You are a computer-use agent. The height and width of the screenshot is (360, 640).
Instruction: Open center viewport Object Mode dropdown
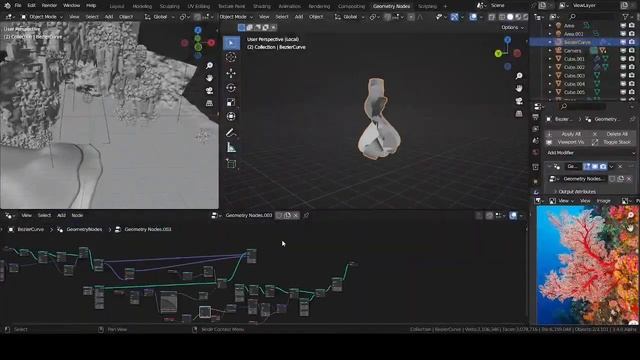236,17
